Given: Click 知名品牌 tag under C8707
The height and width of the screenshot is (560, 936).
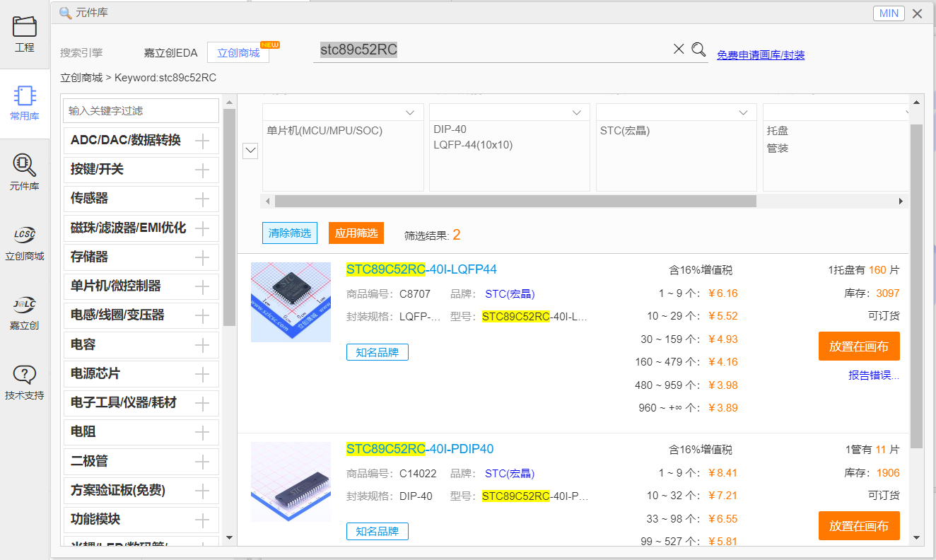Looking at the screenshot, I should pyautogui.click(x=378, y=352).
